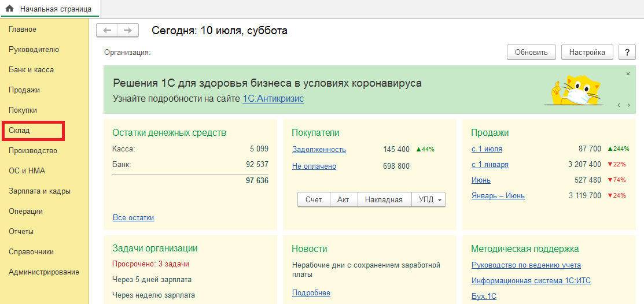Open Руководство по ведению учета link
The width and height of the screenshot is (644, 304).
(526, 265)
